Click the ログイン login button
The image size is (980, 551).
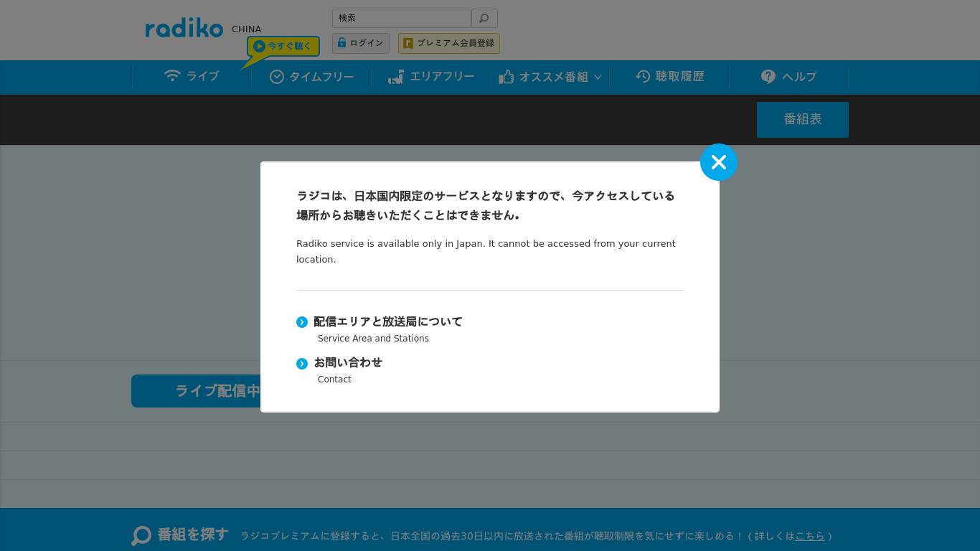pyautogui.click(x=361, y=43)
